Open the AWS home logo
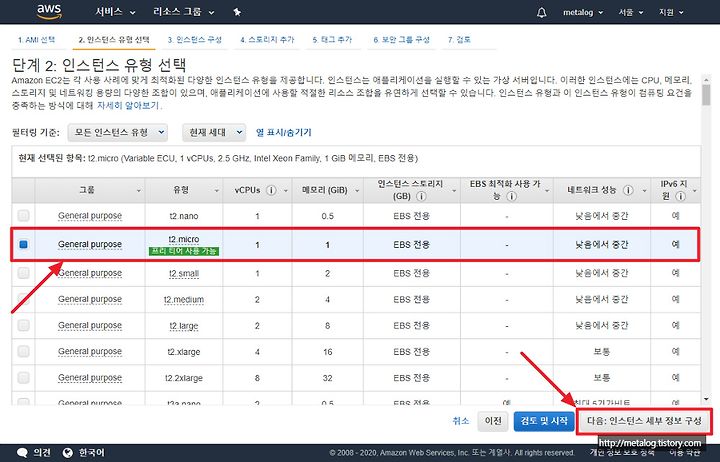Screen dimensions: 720x462 [49, 12]
